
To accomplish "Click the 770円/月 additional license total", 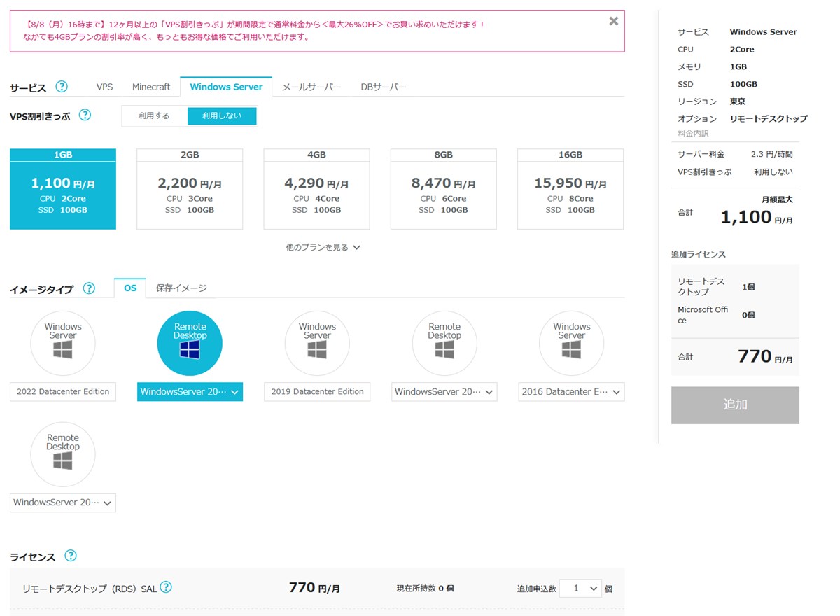I will (x=765, y=356).
